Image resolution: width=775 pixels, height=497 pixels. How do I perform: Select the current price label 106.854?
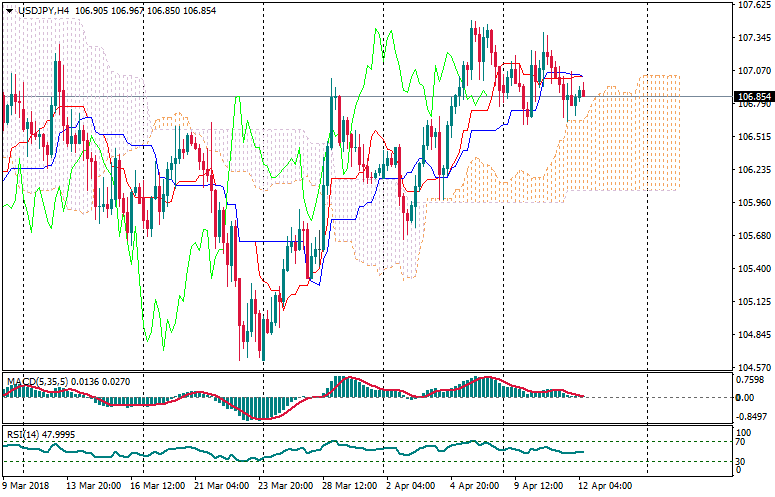753,98
